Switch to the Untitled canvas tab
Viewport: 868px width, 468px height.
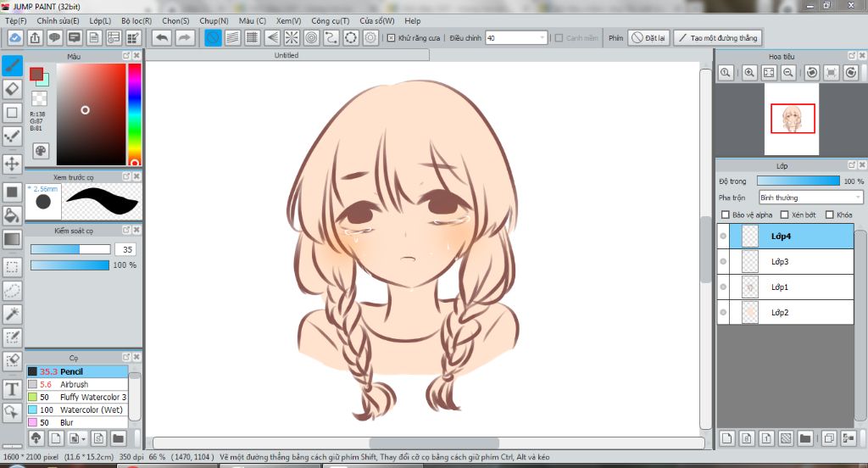coord(287,55)
